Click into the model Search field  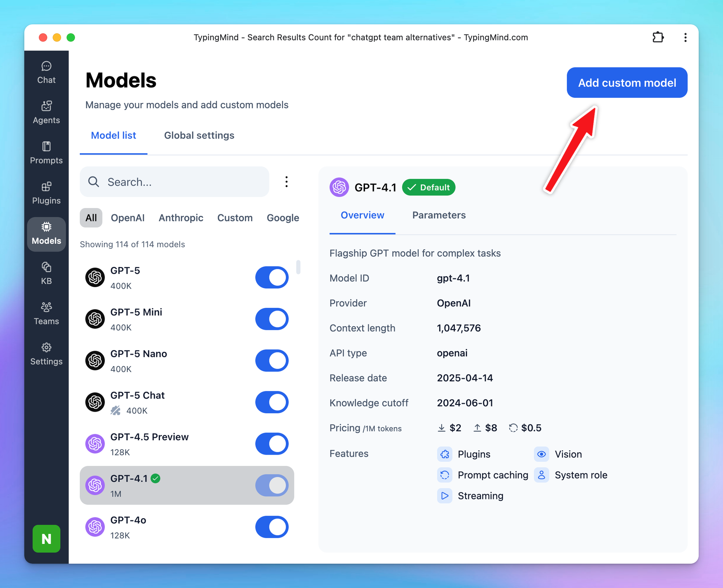(x=175, y=182)
